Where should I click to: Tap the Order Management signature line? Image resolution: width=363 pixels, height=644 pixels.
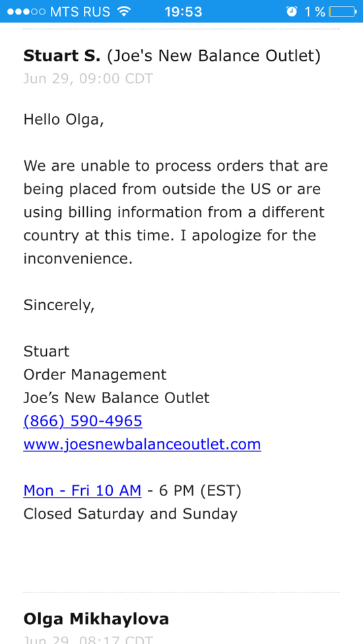click(95, 375)
